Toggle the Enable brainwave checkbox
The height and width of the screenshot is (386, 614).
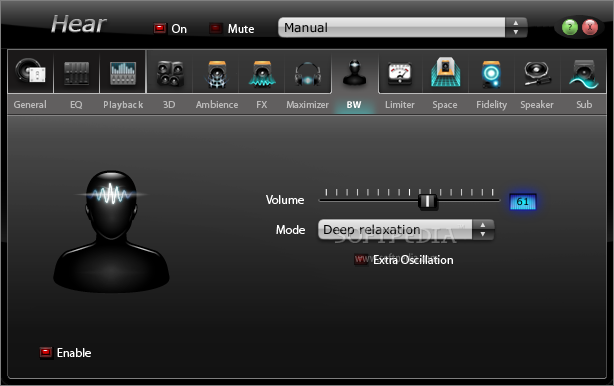pos(46,353)
